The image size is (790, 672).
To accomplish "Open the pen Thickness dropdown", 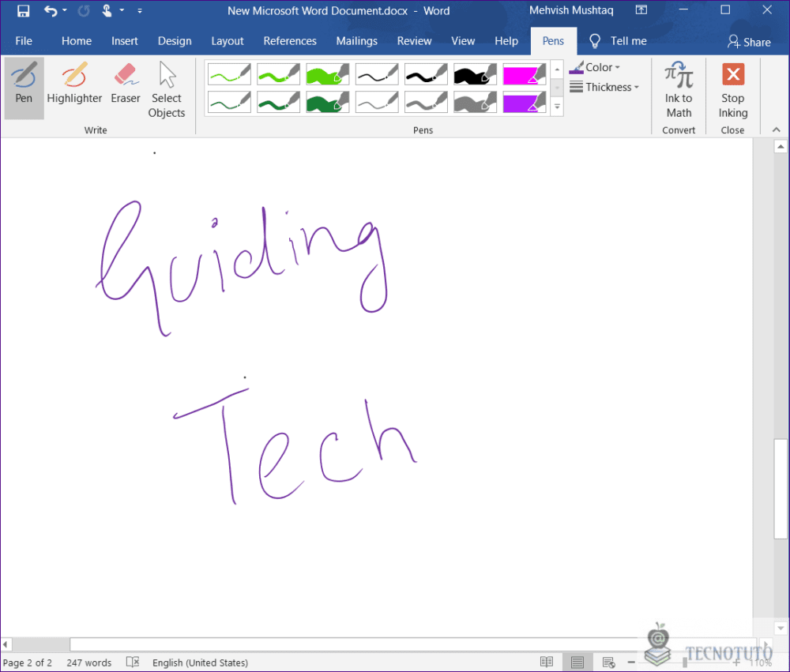I will [604, 87].
